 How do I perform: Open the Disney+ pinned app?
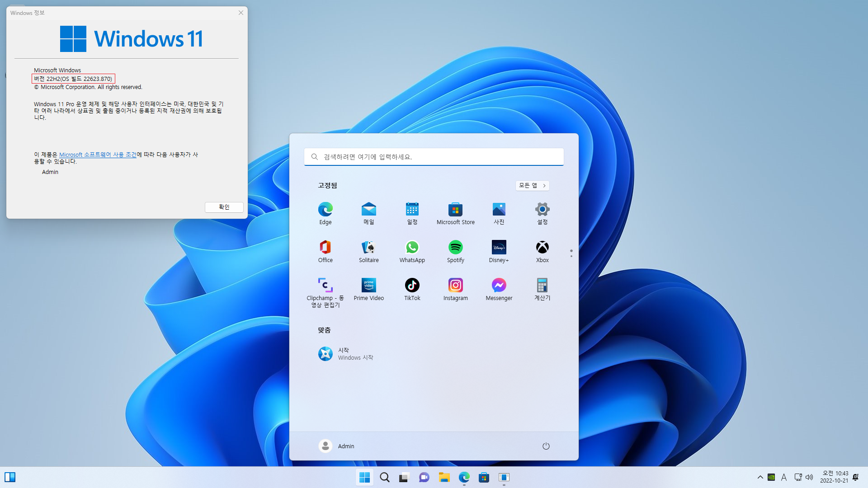499,248
